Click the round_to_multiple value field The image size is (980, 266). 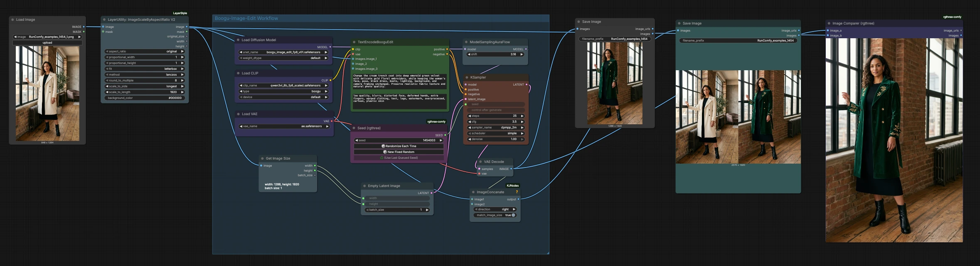145,81
